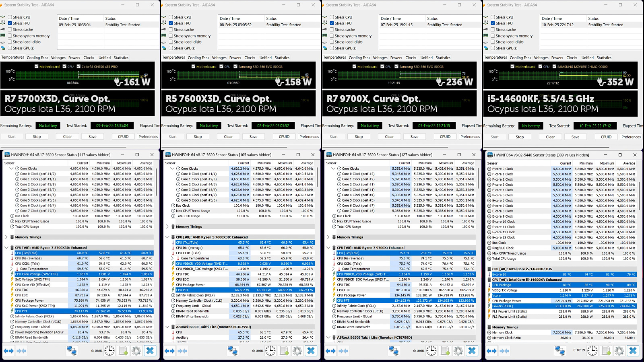Viewport: 644px width, 362px height.
Task: Click the clock reset icon in HWiNFO 117 values window
Action: 109,351
